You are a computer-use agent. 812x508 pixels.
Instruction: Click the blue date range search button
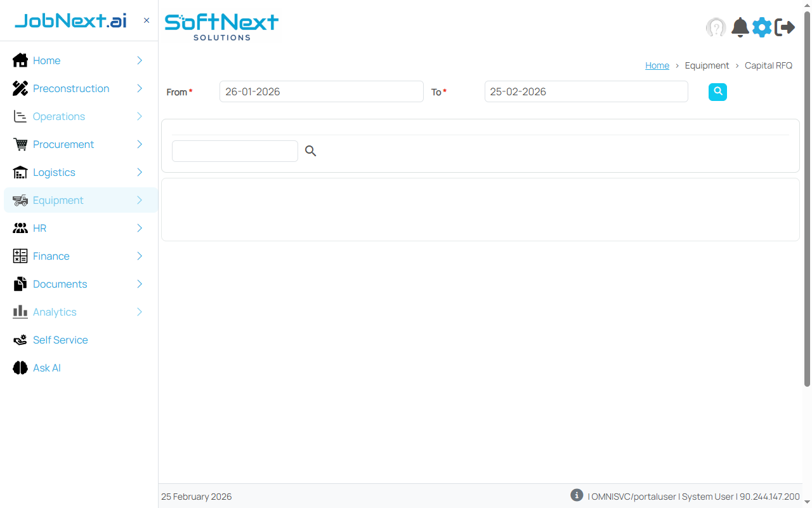pyautogui.click(x=717, y=92)
